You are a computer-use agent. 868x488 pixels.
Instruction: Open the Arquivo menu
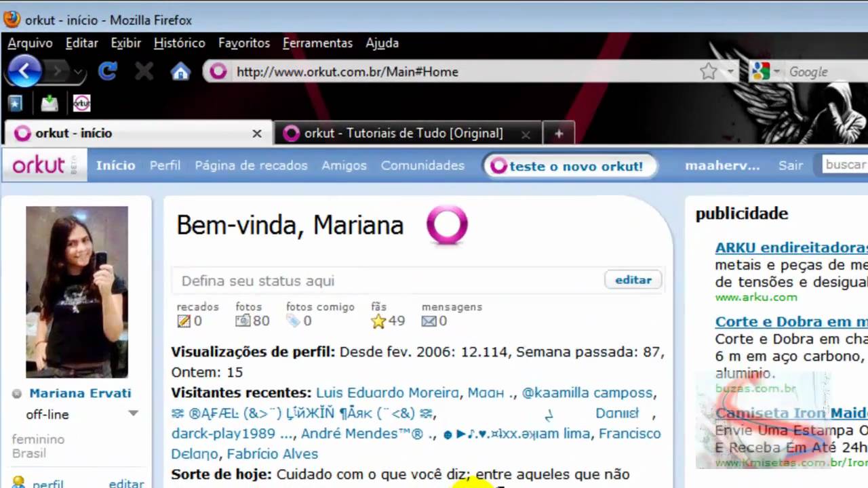(x=30, y=43)
